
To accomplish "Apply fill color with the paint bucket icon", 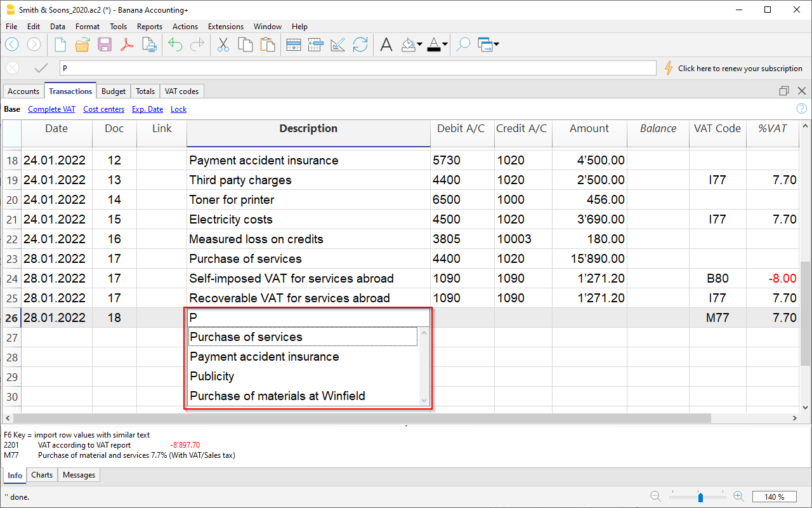I will click(x=409, y=44).
